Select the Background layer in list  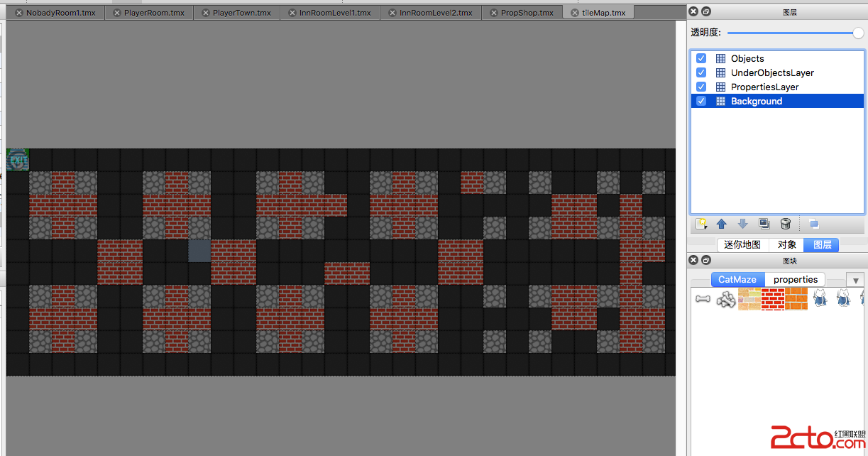[757, 101]
